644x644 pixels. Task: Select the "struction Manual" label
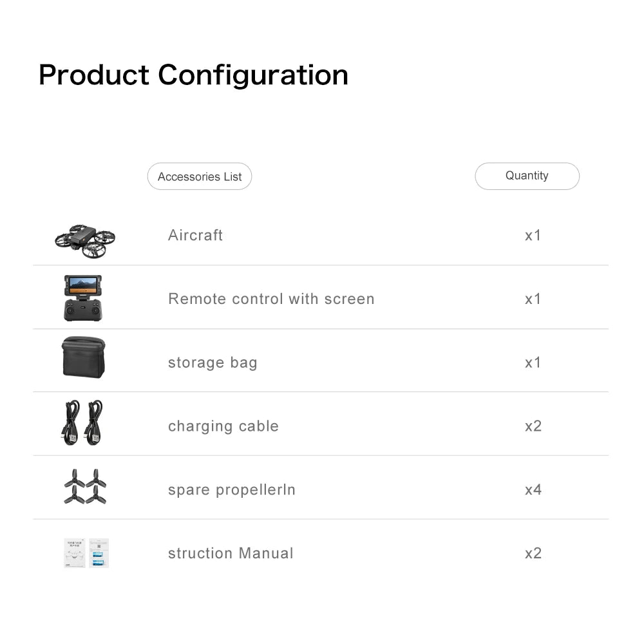[231, 553]
